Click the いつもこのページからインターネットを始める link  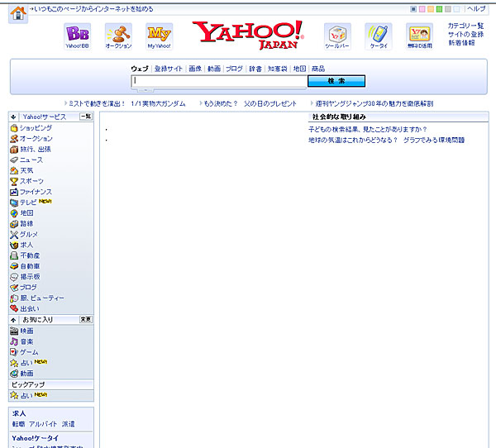tap(93, 9)
